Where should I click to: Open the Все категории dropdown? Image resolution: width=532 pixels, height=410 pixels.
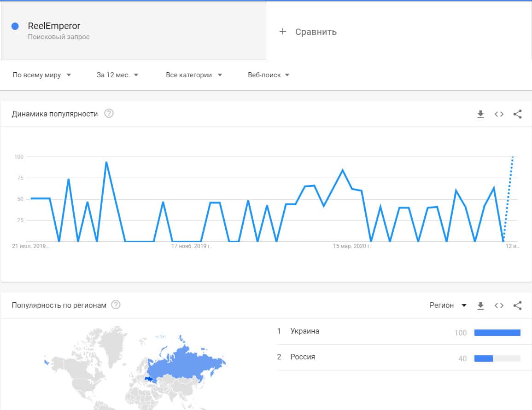(x=194, y=75)
